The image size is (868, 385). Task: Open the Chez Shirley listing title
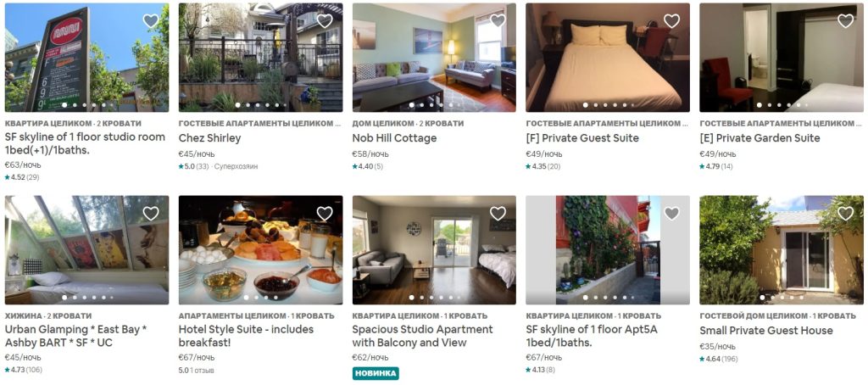[x=210, y=138]
